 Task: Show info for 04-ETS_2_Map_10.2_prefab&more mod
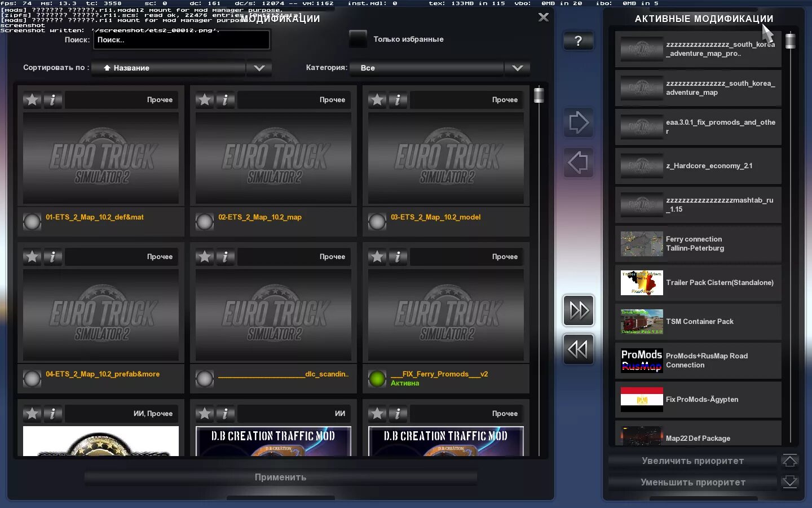52,257
